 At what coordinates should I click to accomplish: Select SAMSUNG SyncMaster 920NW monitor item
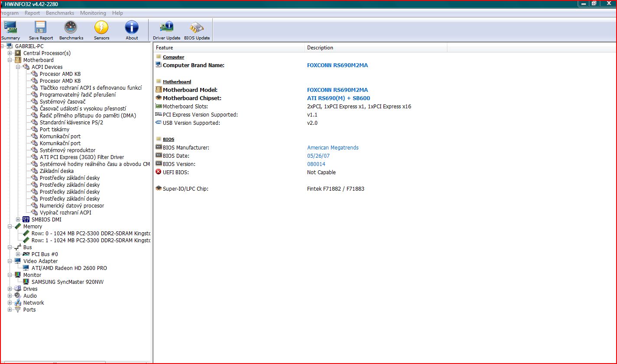coord(67,282)
